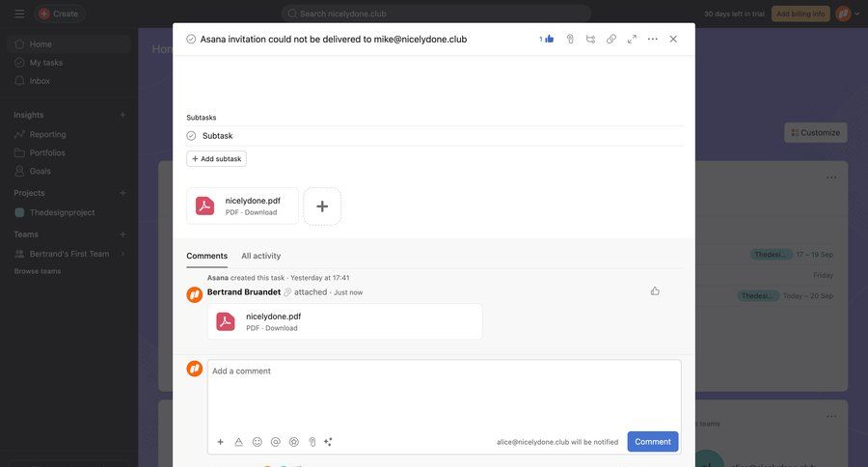868x467 pixels.
Task: Open three-dot menu of the lower Home widget
Action: (x=831, y=416)
